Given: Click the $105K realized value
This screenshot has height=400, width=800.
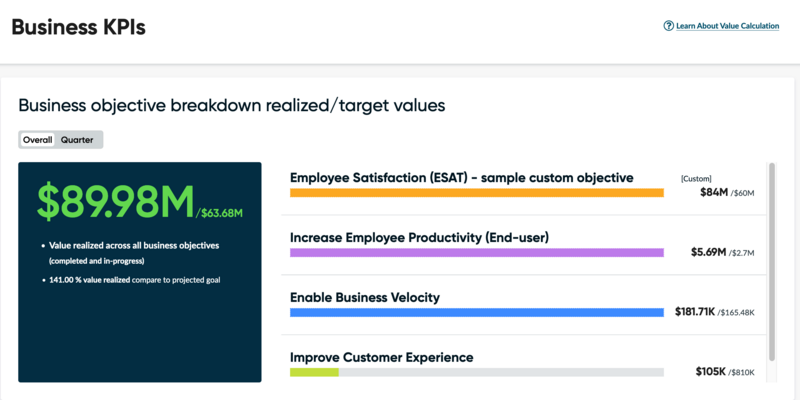Looking at the screenshot, I should click(710, 371).
